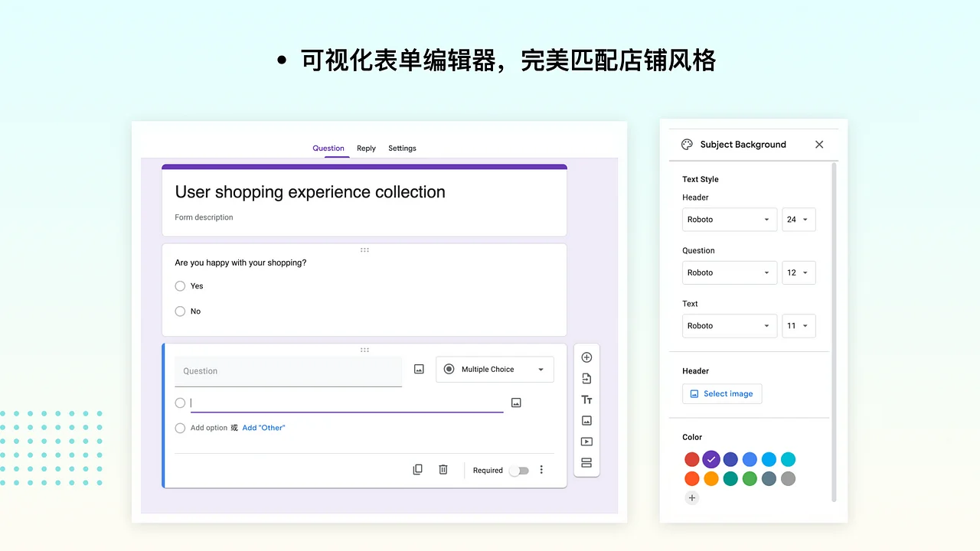Open the question's three-dot more menu
The width and height of the screenshot is (980, 551).
(x=541, y=469)
